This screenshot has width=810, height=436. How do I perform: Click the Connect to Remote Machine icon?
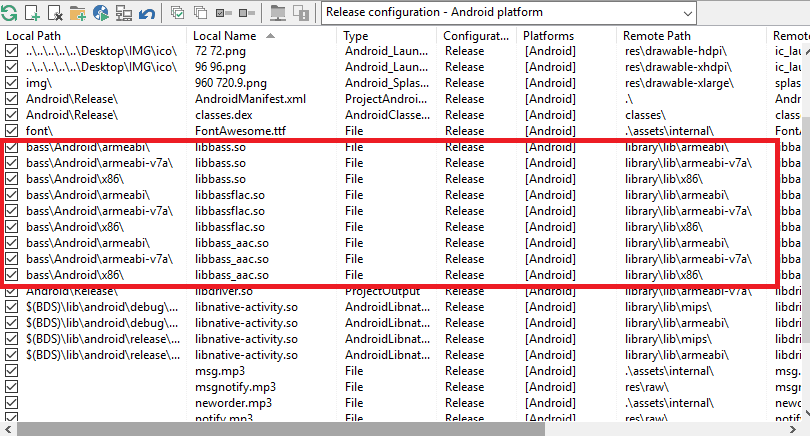pos(123,12)
